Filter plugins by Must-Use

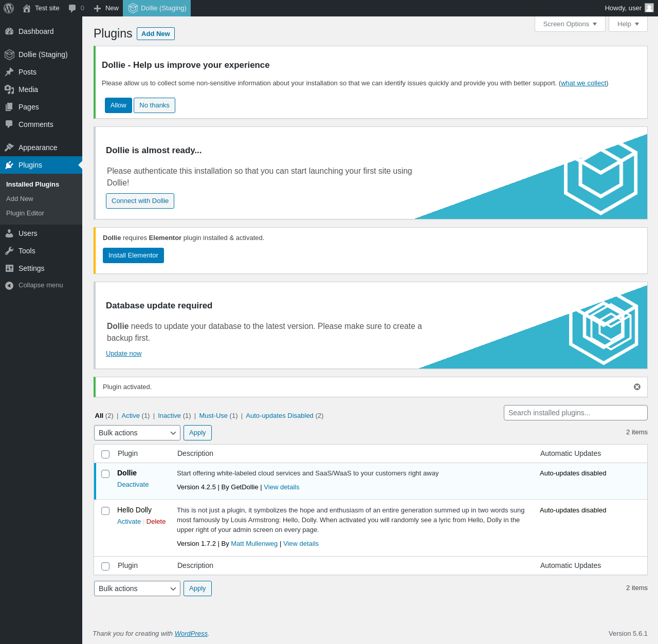coord(213,416)
